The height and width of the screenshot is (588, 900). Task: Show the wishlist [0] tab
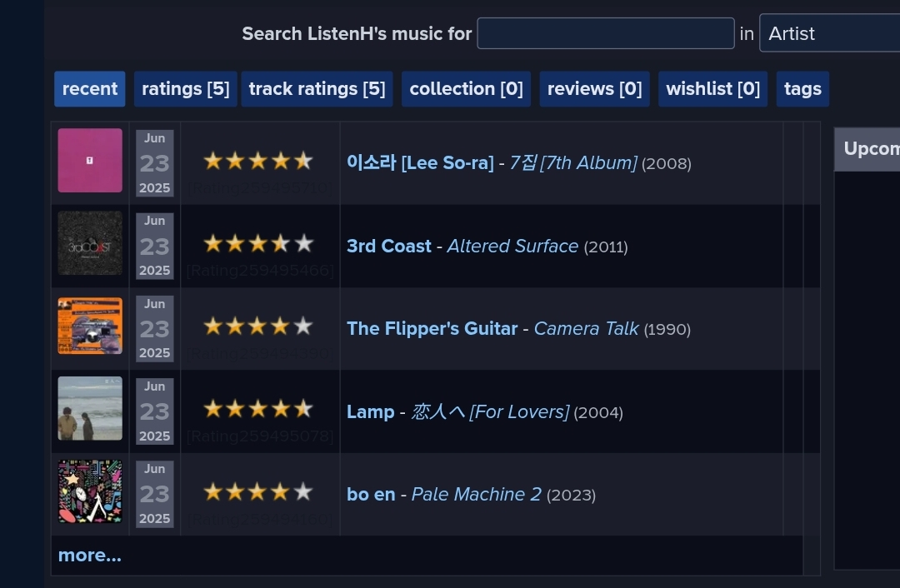712,89
